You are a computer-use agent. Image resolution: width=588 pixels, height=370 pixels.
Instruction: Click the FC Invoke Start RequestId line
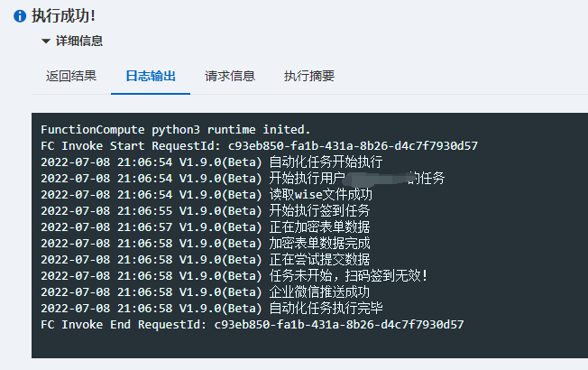click(x=258, y=146)
